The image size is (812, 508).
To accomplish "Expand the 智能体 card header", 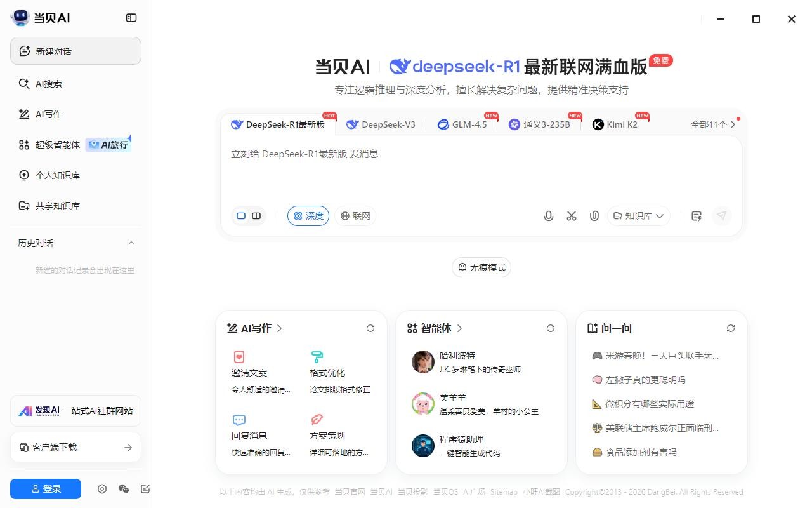I will 435,328.
